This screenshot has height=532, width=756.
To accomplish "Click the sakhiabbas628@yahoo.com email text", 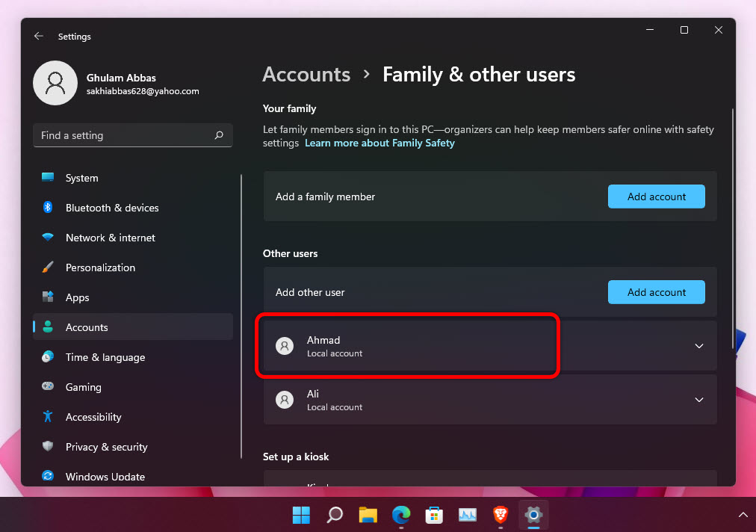I will pos(143,91).
